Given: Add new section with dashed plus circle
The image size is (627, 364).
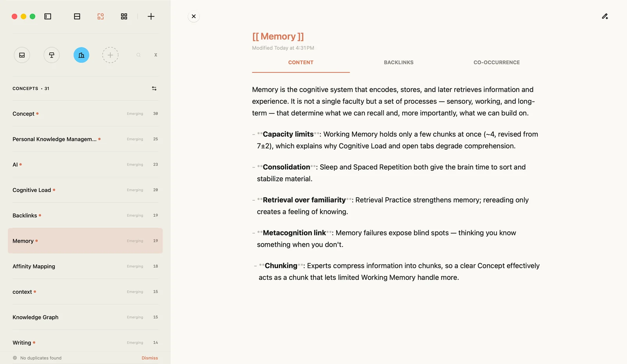Looking at the screenshot, I should pyautogui.click(x=111, y=55).
